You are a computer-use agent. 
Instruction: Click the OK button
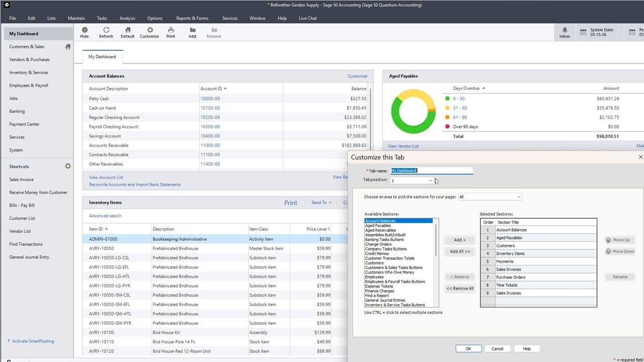tap(468, 348)
